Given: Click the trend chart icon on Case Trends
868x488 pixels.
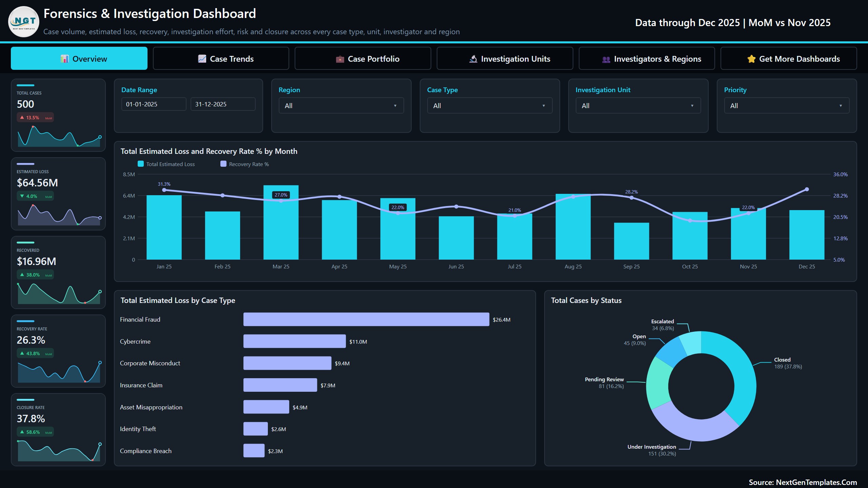Looking at the screenshot, I should point(202,59).
